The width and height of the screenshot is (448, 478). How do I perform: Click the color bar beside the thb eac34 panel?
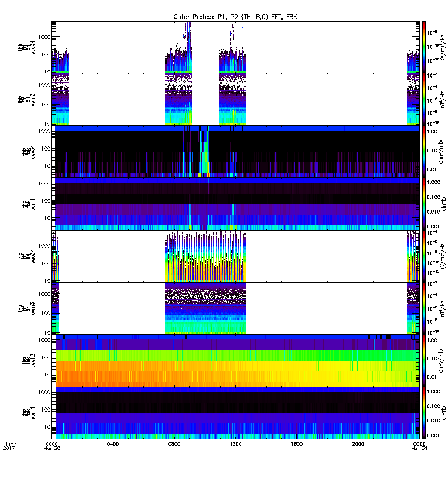(424, 47)
